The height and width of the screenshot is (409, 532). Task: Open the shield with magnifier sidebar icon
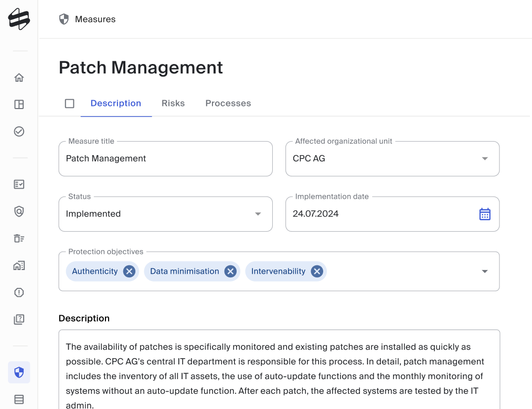pyautogui.click(x=19, y=211)
